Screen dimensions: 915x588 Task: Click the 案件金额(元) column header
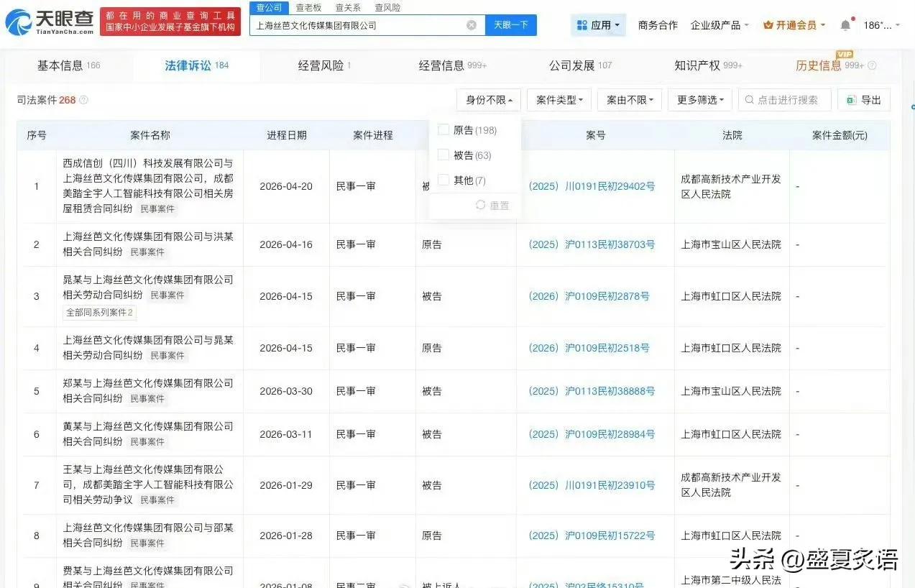click(x=840, y=135)
